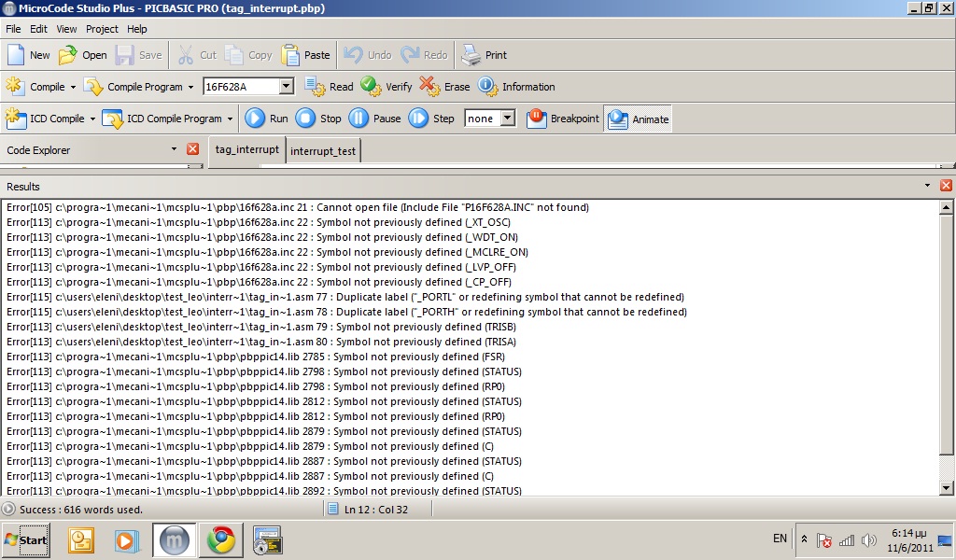
Task: Select the error line for TRISB symbol
Action: 261,327
